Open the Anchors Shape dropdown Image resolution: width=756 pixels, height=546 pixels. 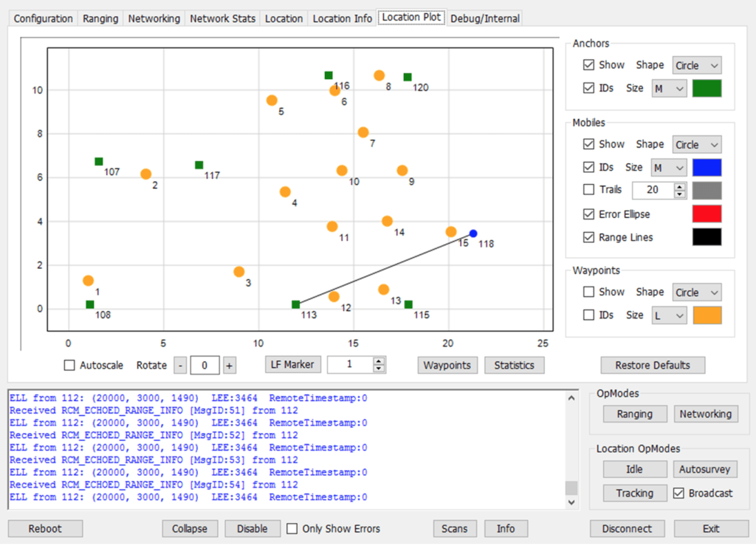(696, 65)
